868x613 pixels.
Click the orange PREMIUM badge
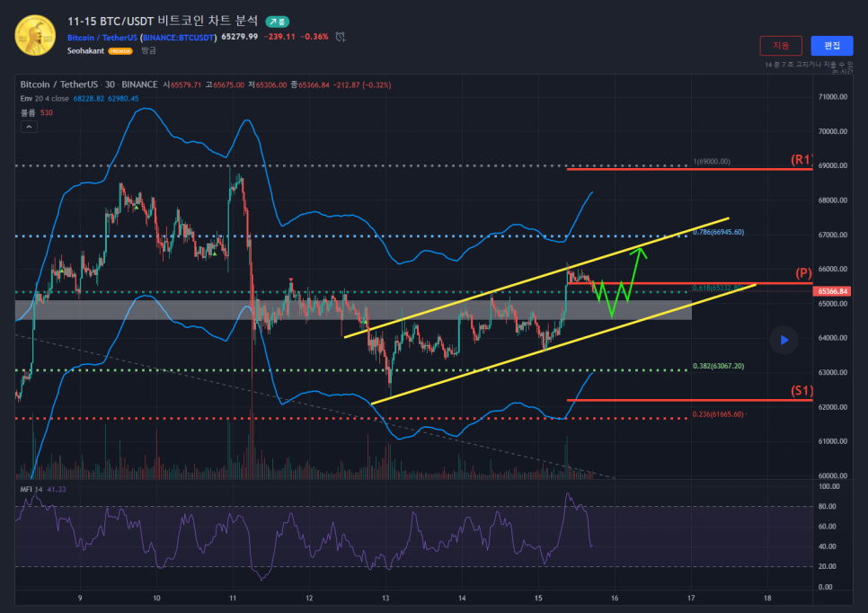click(120, 51)
